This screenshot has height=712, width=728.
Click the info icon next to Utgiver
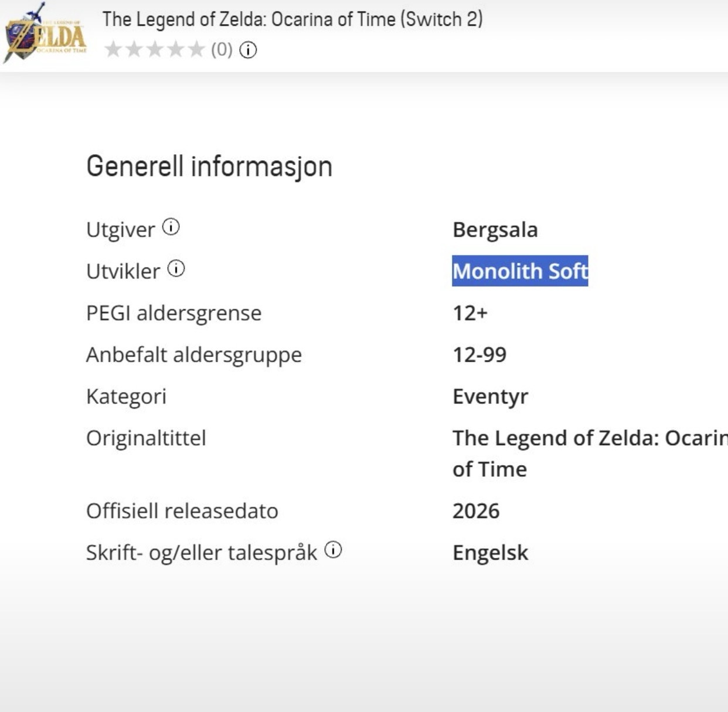click(171, 226)
